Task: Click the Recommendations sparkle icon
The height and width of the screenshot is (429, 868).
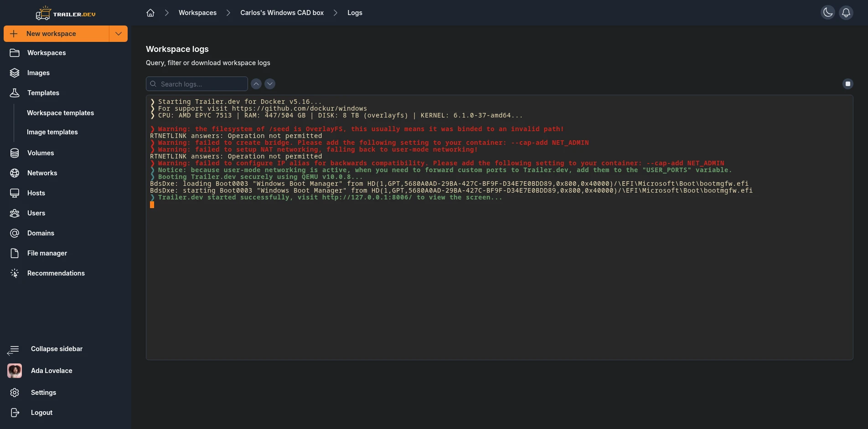Action: [15, 273]
